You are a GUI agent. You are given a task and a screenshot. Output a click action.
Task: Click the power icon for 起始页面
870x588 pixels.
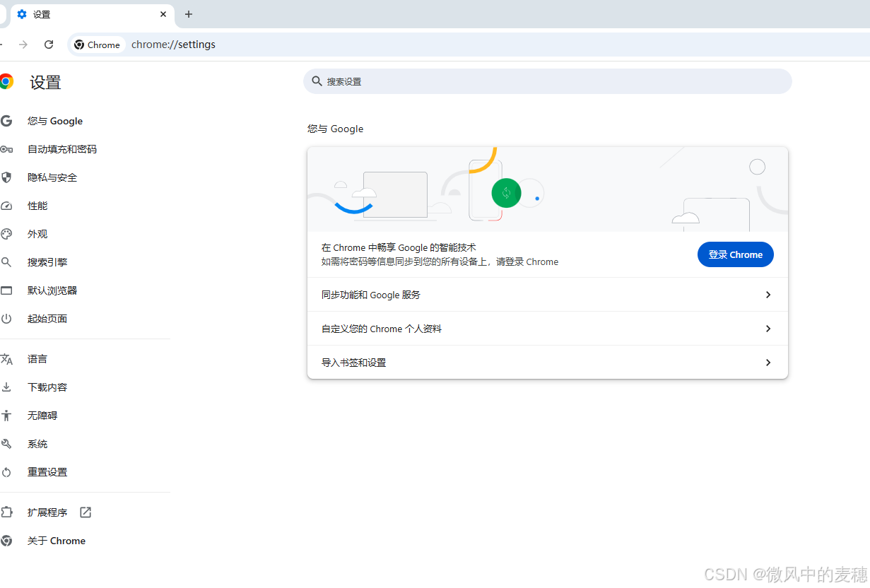6,319
